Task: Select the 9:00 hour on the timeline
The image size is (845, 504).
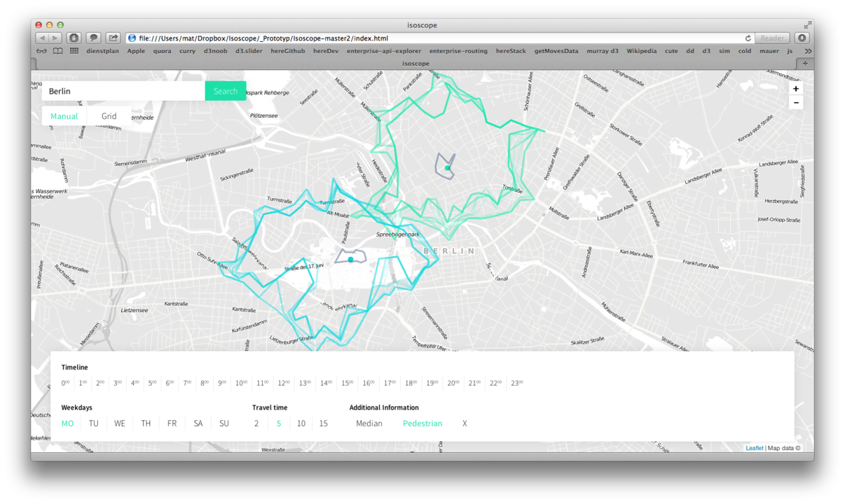Action: click(x=222, y=383)
